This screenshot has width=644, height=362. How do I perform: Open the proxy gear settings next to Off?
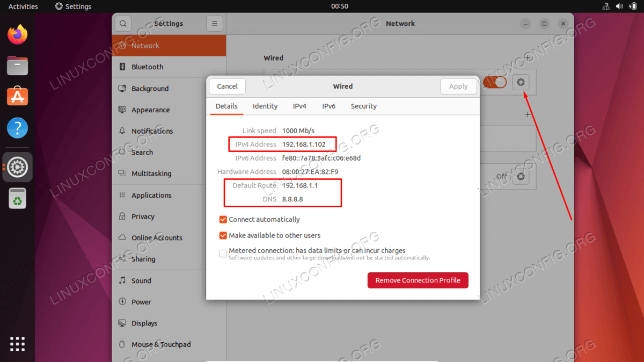click(521, 176)
